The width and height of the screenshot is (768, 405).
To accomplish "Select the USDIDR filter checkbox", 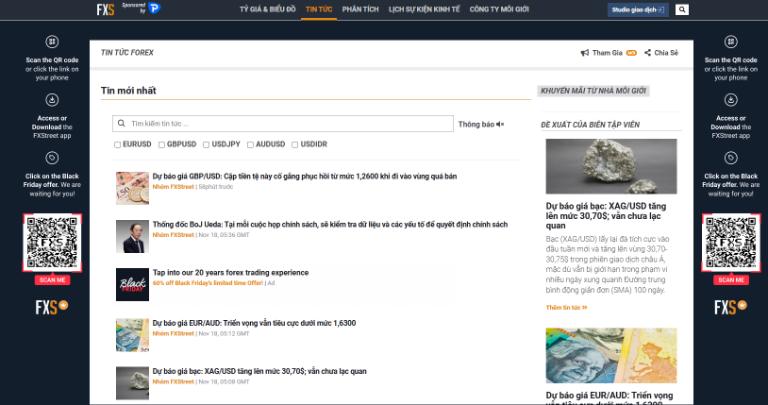I will [294, 144].
